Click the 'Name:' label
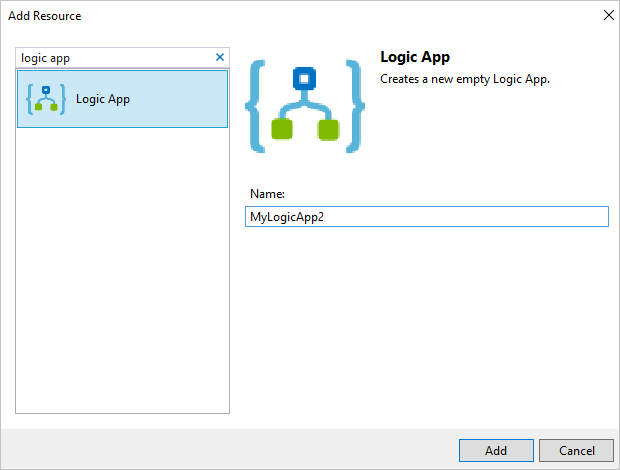Image resolution: width=620 pixels, height=470 pixels. [x=267, y=194]
